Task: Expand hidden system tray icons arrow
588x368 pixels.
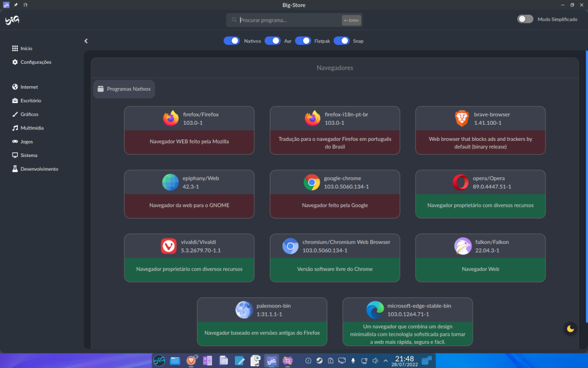Action: (385, 361)
